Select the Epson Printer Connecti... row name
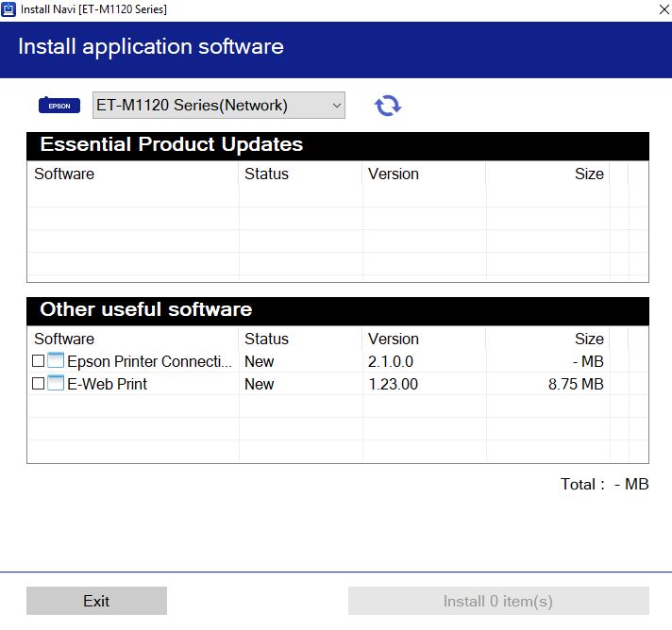This screenshot has height=630, width=672. 149,361
